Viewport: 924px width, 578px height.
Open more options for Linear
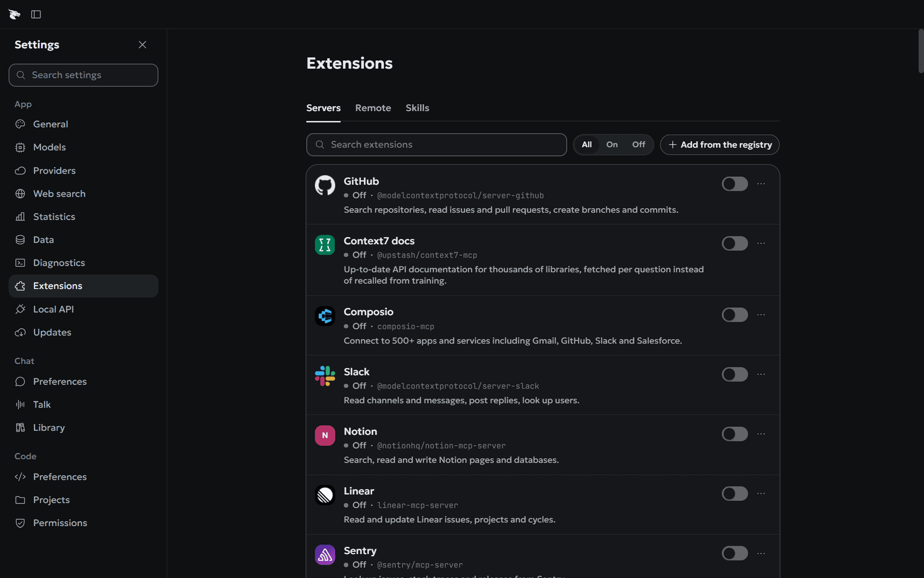761,493
